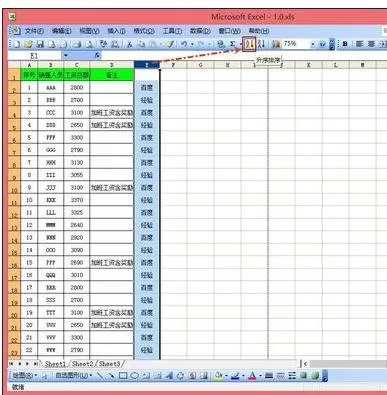Click the horizontal scrollbar left arrow
The height and width of the screenshot is (395, 387).
click(305, 364)
